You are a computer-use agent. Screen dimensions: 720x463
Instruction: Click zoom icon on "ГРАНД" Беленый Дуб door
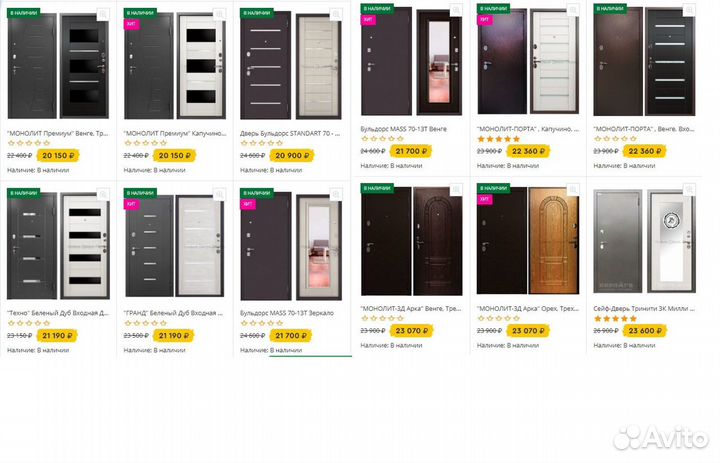point(221,195)
